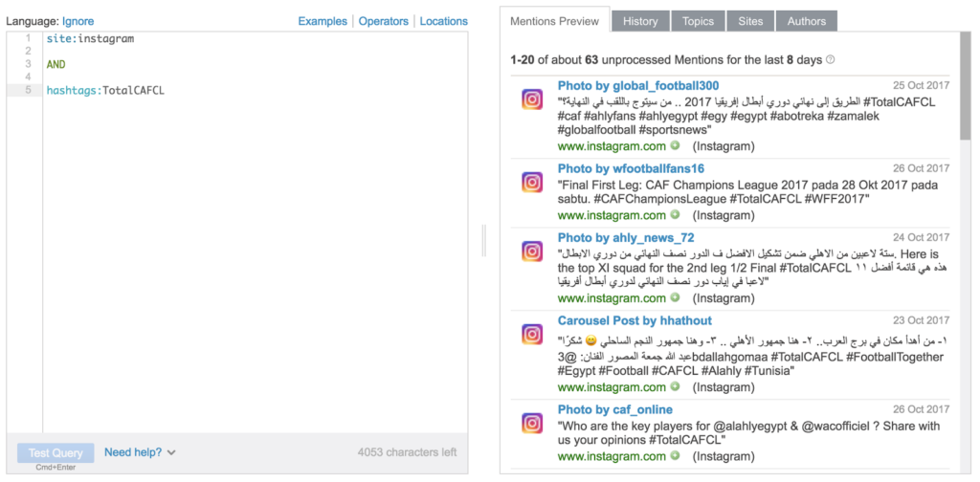Change the Language Ignore setting
This screenshot has width=980, height=482.
click(x=78, y=21)
